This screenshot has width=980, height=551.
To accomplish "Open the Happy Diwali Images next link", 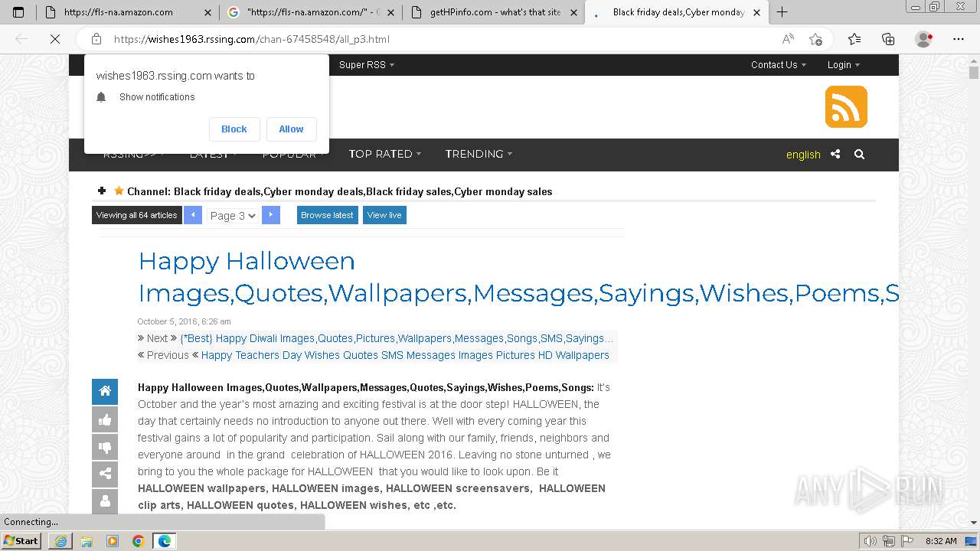I will (397, 338).
